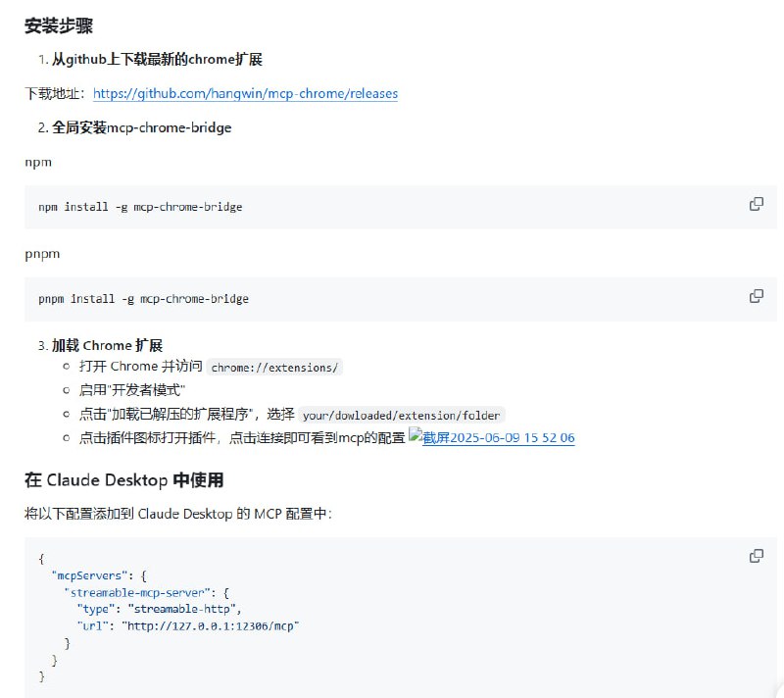Copy the Claude Desktop MCP configuration
The height and width of the screenshot is (698, 784).
756,555
